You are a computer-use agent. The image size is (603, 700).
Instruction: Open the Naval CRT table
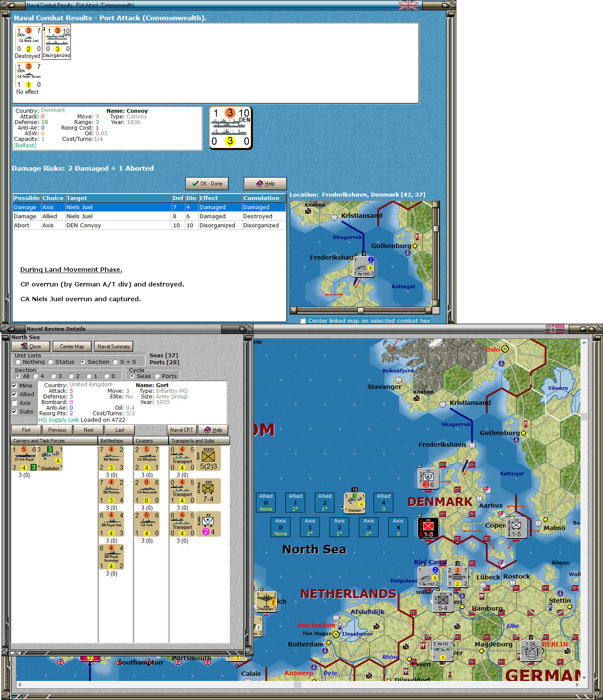pos(182,430)
